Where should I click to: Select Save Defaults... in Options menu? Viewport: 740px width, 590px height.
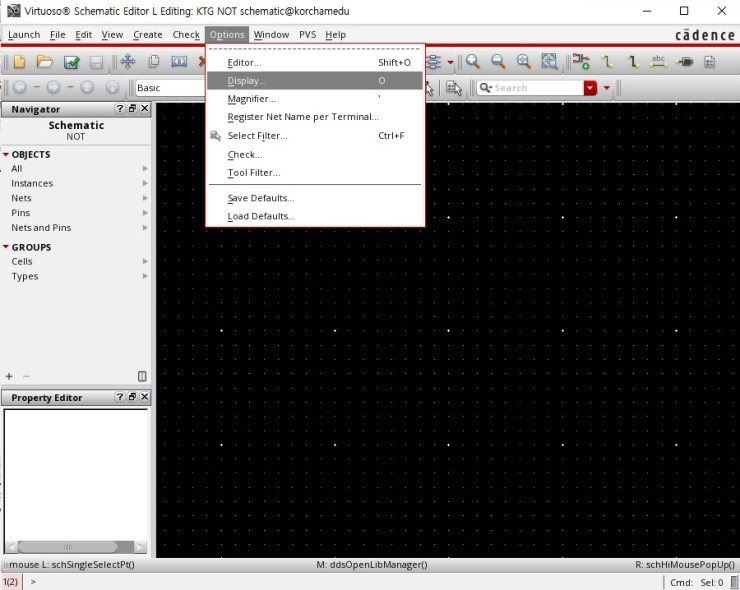click(x=260, y=198)
